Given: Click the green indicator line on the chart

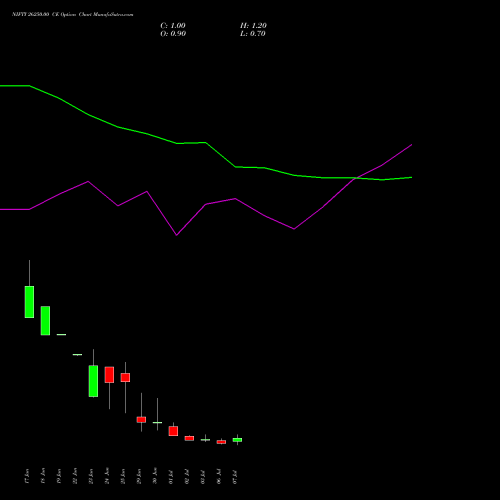Looking at the screenshot, I should (206, 143).
